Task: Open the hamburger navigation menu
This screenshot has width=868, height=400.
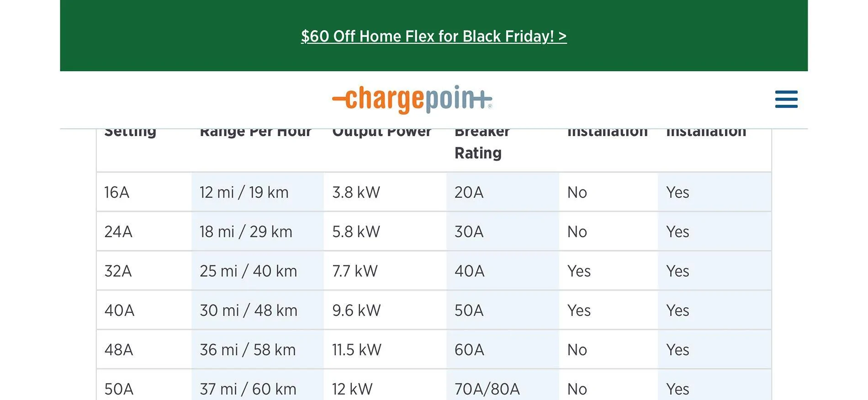Action: pyautogui.click(x=786, y=99)
